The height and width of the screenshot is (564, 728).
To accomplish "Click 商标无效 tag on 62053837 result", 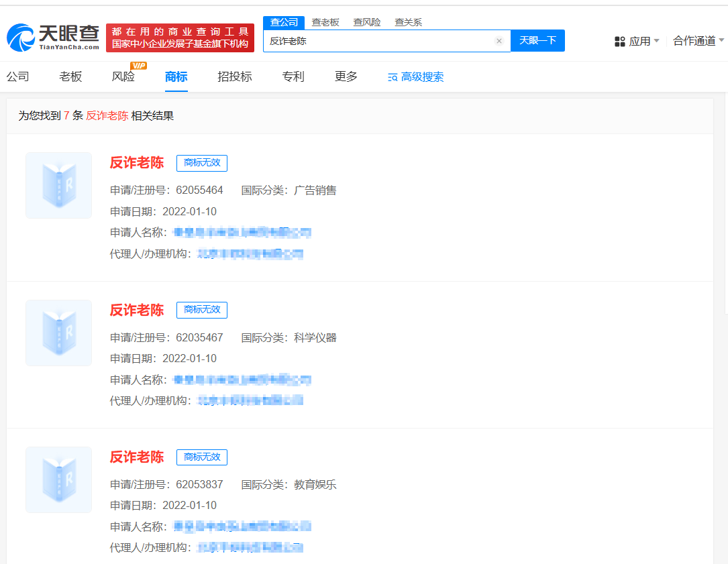I will point(202,457).
